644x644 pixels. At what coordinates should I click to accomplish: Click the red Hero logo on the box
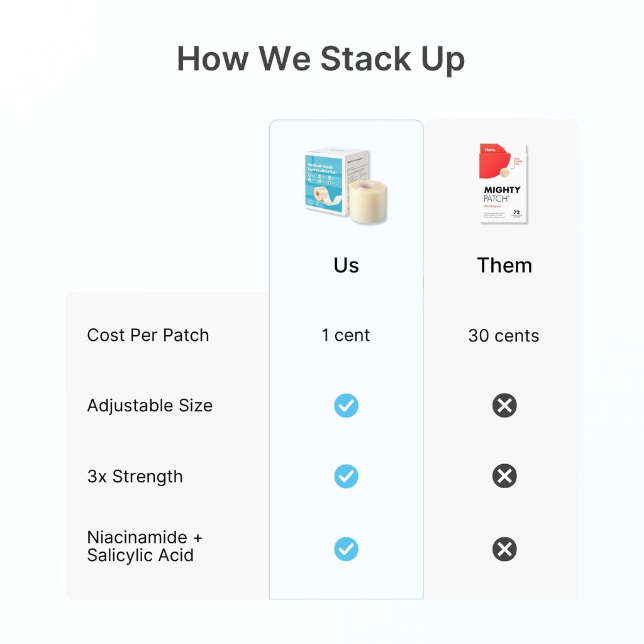point(489,150)
